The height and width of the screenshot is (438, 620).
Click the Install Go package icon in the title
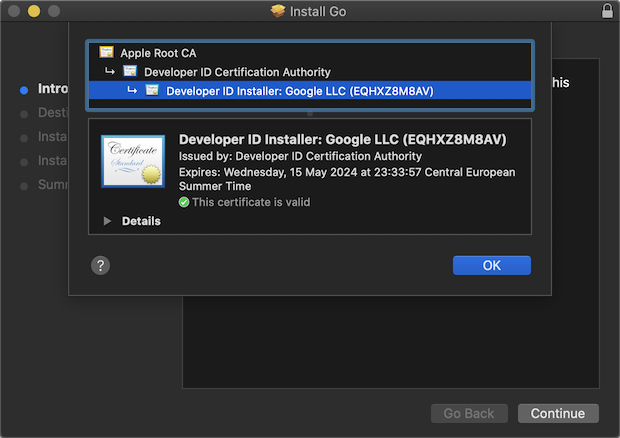[278, 11]
